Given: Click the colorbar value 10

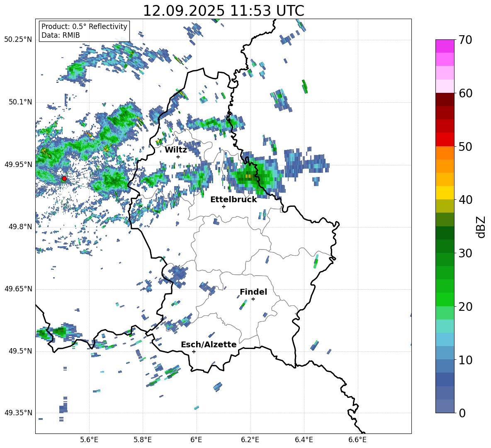Looking at the screenshot, I should 465,360.
